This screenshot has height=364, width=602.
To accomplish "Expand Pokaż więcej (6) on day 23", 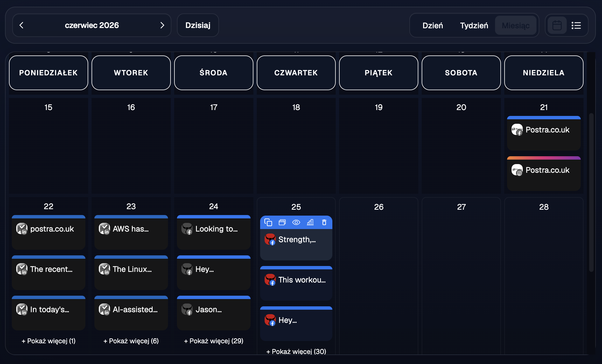I will [131, 341].
